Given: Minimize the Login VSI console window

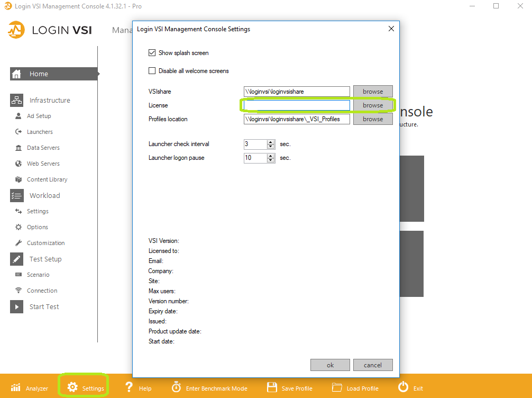Looking at the screenshot, I should click(472, 6).
